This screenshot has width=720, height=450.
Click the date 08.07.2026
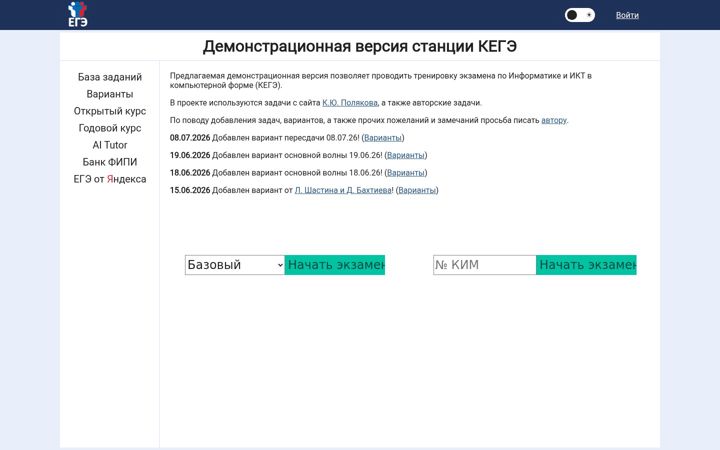(x=190, y=138)
